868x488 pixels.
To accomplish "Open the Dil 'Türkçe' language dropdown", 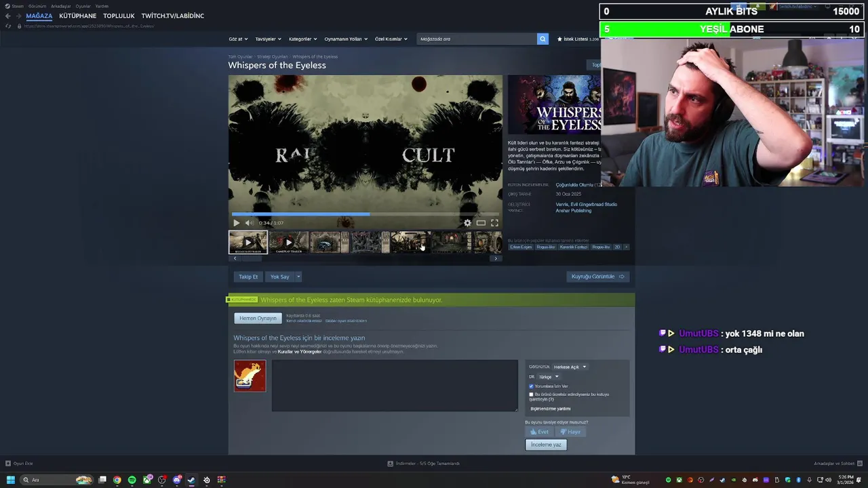I will pos(548,377).
